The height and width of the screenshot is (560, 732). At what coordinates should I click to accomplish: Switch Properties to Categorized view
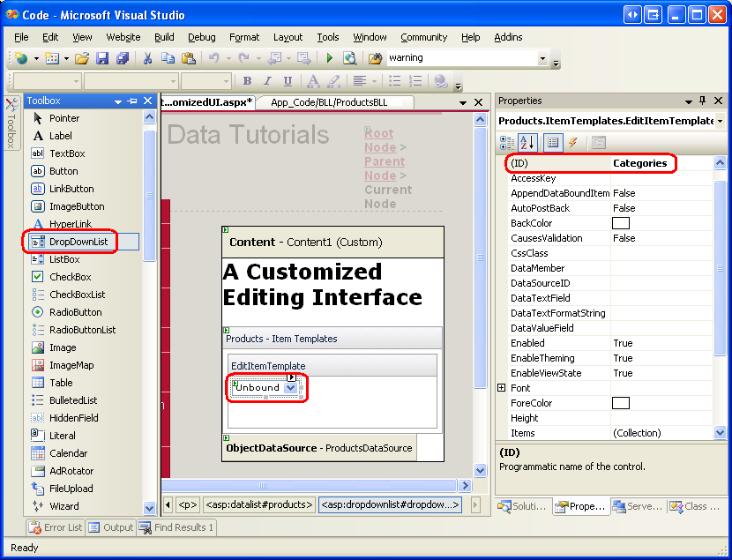[x=507, y=142]
